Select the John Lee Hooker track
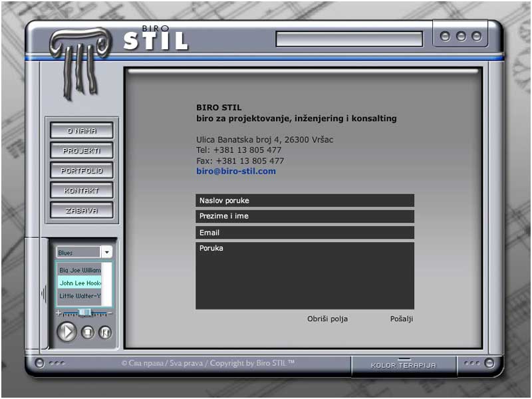 80,283
